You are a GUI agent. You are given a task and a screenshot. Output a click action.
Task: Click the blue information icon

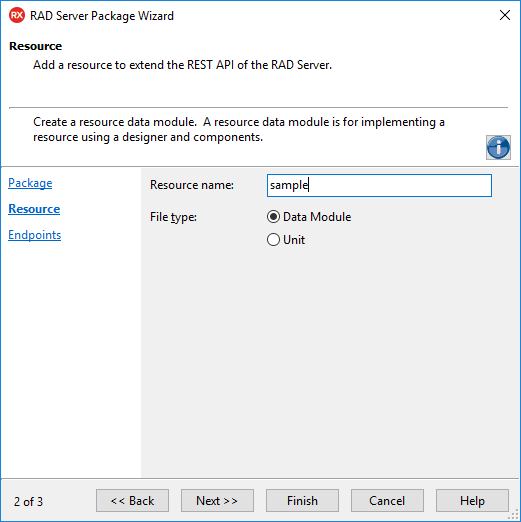[498, 147]
